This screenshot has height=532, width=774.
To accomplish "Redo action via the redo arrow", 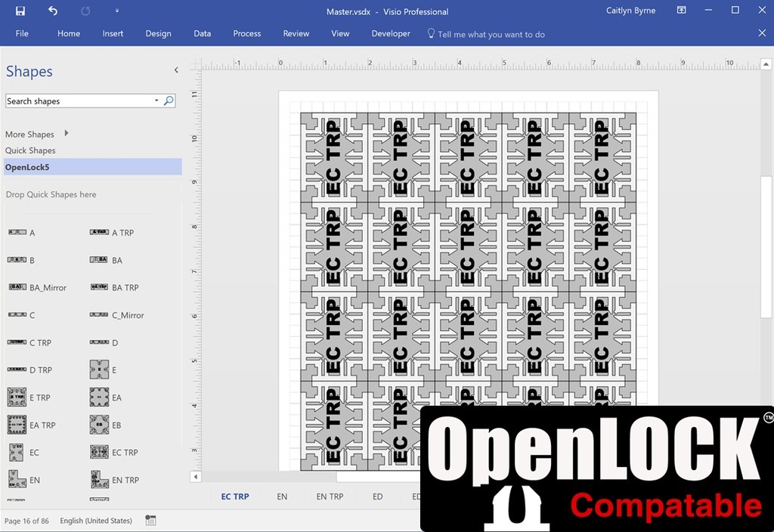I will pyautogui.click(x=85, y=11).
